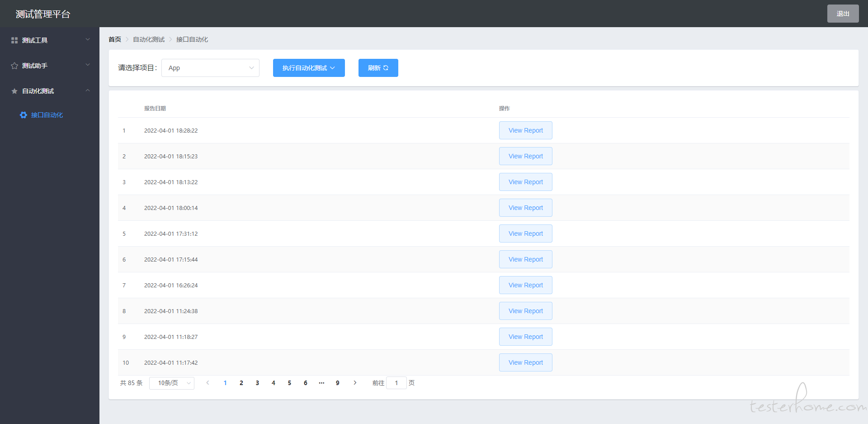Click the 共 85 条 total count text
The width and height of the screenshot is (868, 424).
point(131,383)
